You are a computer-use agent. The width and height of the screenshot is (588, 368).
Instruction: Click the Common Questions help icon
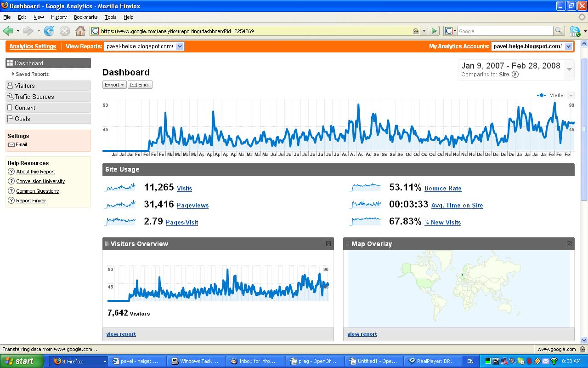(11, 191)
